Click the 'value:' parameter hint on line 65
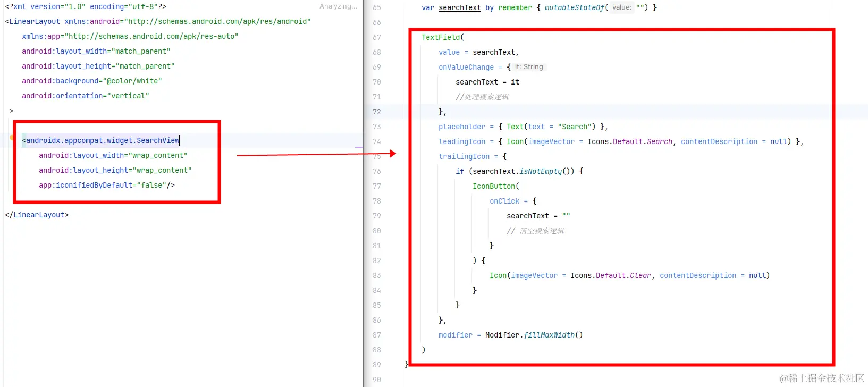 622,7
